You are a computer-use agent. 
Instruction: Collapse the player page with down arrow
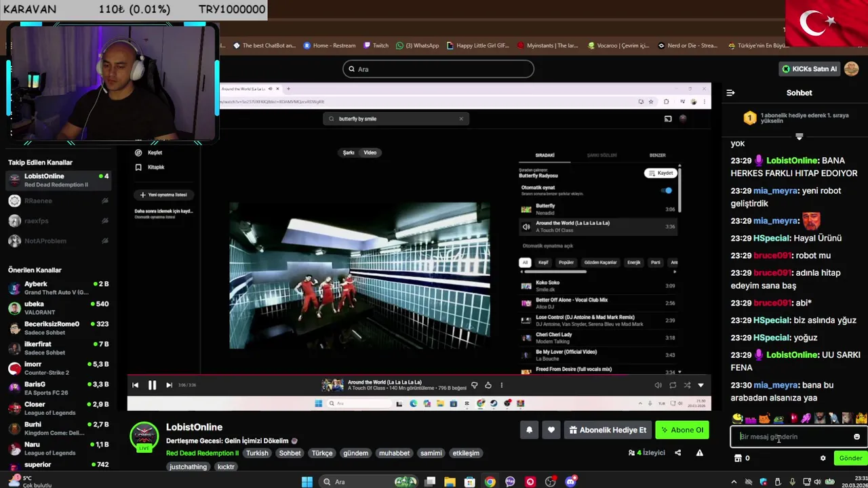(701, 385)
